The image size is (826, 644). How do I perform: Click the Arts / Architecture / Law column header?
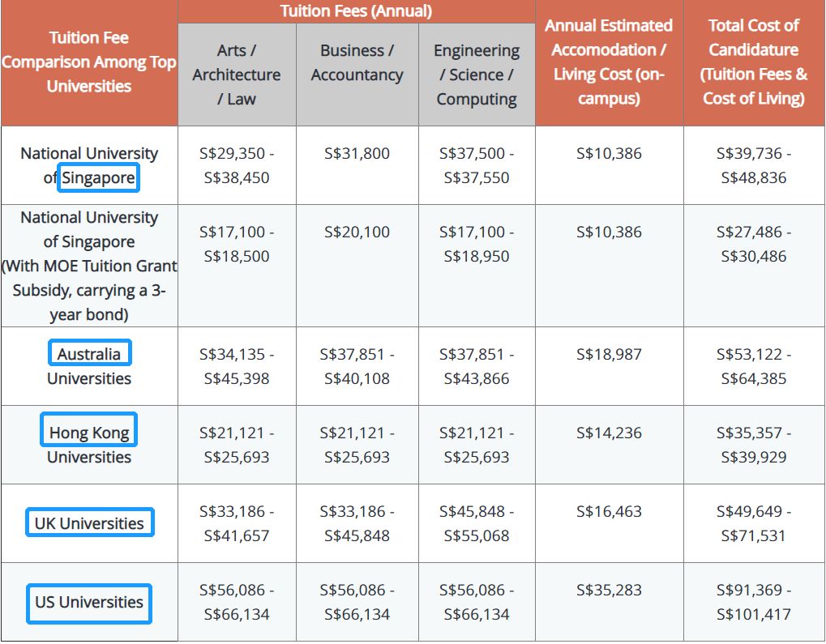point(237,75)
